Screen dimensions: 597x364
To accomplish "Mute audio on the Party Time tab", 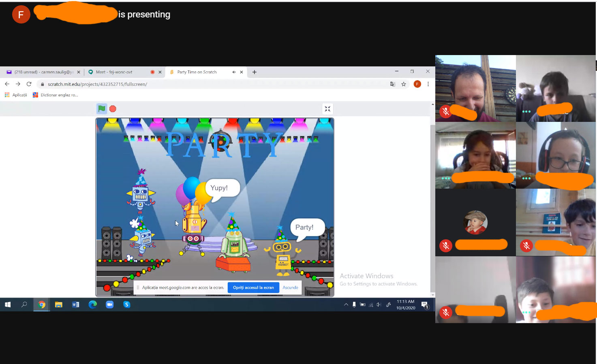I will click(234, 72).
